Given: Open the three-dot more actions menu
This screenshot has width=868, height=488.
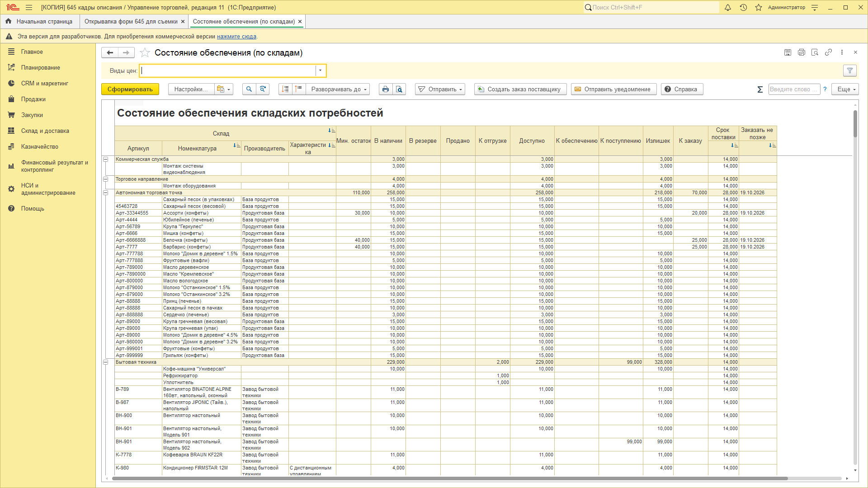Looking at the screenshot, I should click(842, 52).
